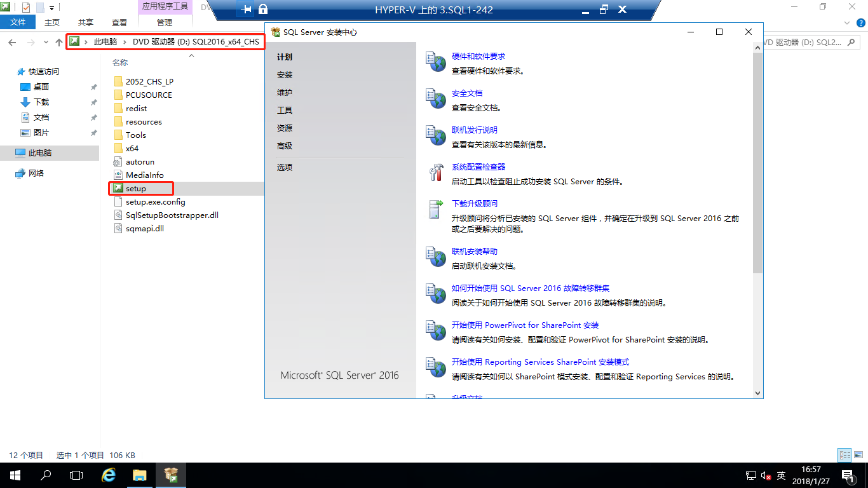
Task: Select the MediaInfo file icon
Action: [x=118, y=175]
